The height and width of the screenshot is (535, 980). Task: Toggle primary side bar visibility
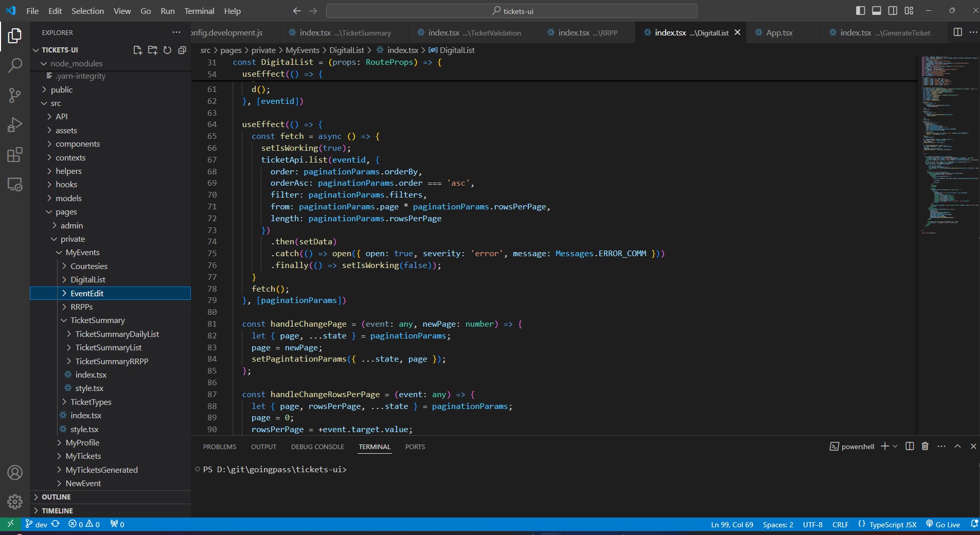point(860,11)
